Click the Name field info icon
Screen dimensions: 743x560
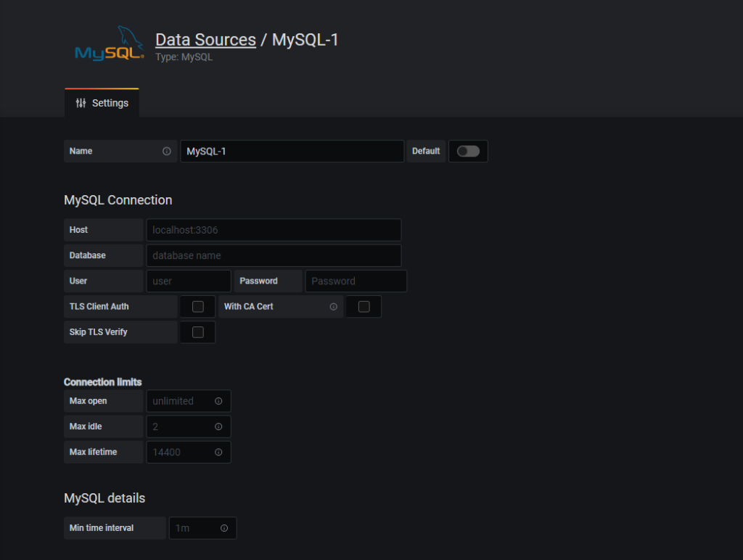click(x=167, y=151)
